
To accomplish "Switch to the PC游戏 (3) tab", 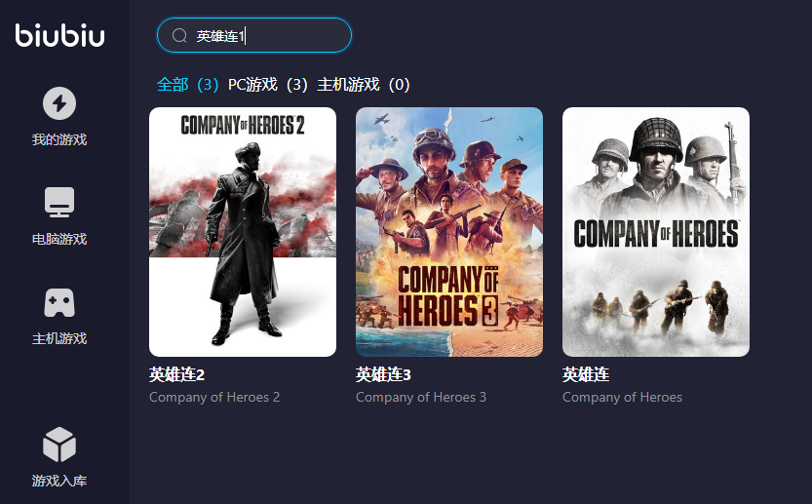I will 268,85.
